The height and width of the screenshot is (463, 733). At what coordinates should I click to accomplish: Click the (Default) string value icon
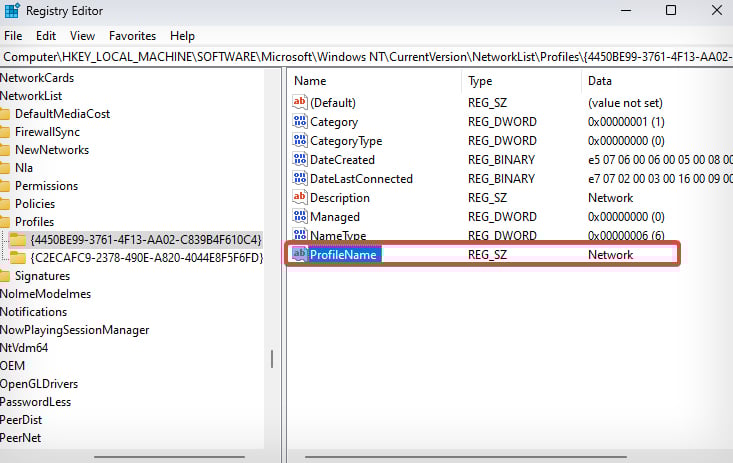[x=300, y=102]
